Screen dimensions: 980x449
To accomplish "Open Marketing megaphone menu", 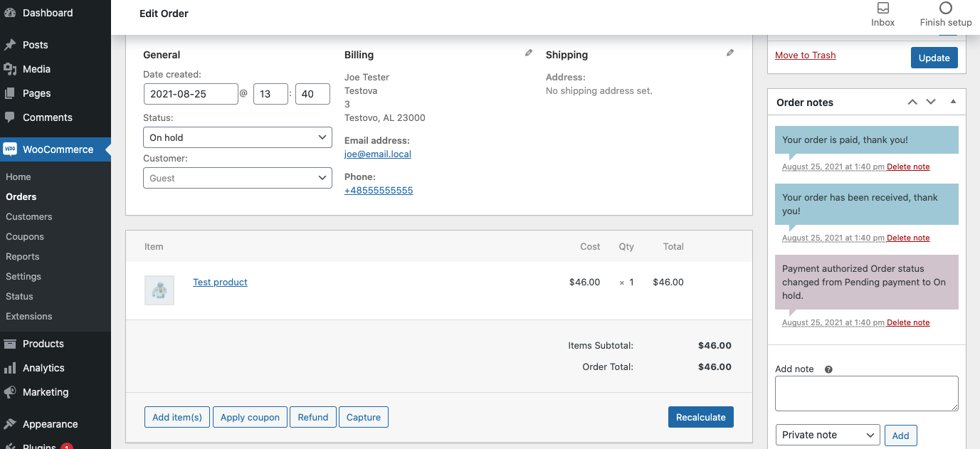I will click(x=10, y=392).
